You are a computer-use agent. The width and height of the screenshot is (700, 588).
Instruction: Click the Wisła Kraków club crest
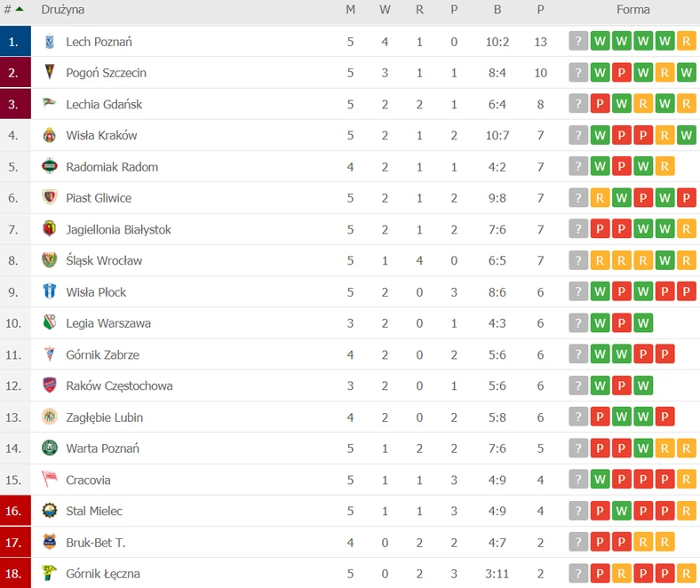click(50, 135)
